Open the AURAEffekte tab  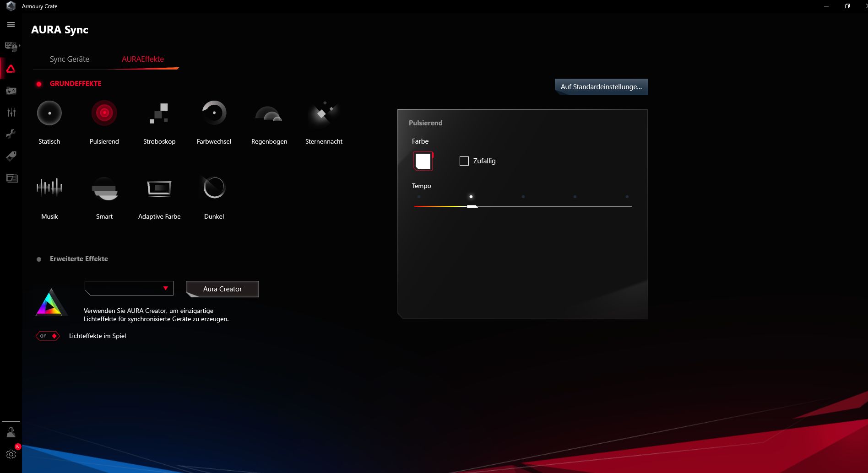pos(143,59)
